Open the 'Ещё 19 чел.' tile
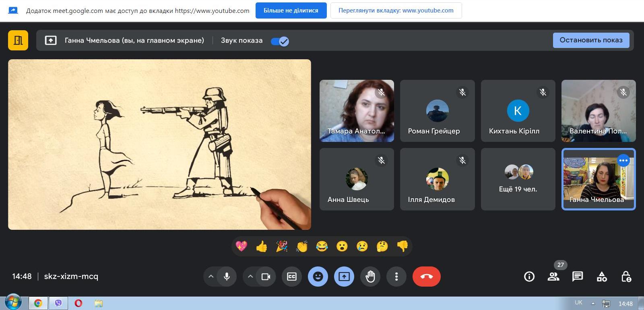The image size is (644, 310). click(518, 179)
